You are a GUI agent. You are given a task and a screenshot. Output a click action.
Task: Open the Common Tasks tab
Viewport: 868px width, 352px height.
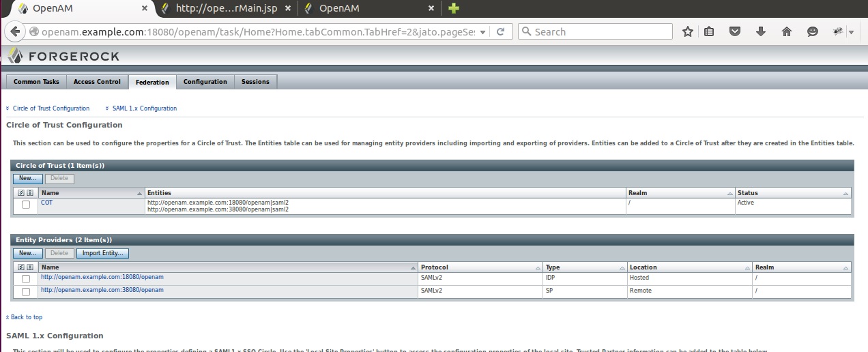pos(36,82)
